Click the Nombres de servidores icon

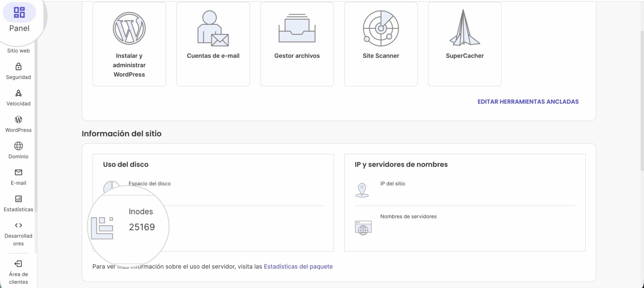pyautogui.click(x=363, y=228)
